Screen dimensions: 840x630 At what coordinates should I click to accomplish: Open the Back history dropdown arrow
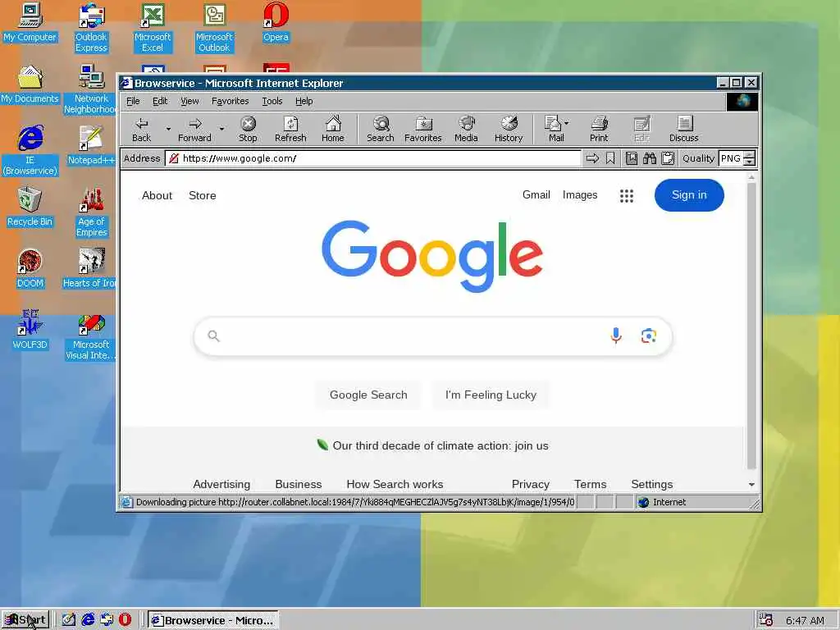pyautogui.click(x=168, y=129)
